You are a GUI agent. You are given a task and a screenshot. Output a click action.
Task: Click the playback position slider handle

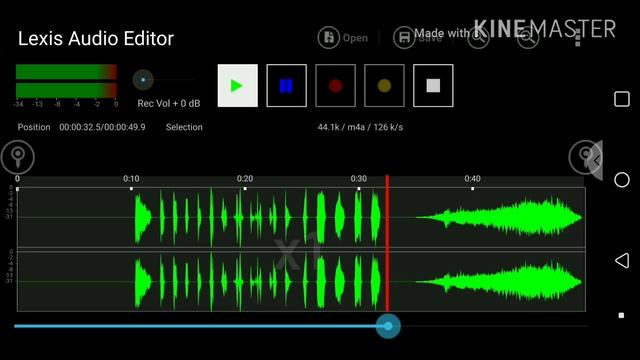pos(388,326)
